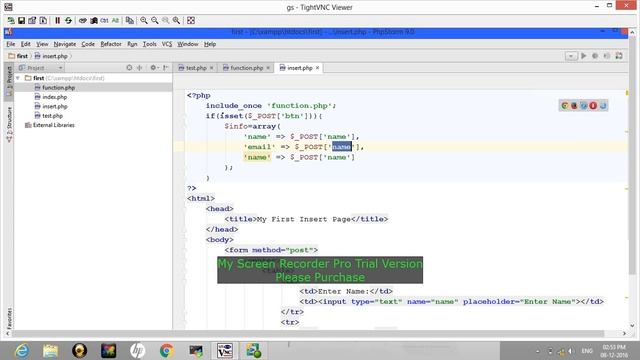The width and height of the screenshot is (640, 360).
Task: Collapse the 'first' project root folder
Action: coord(18,78)
